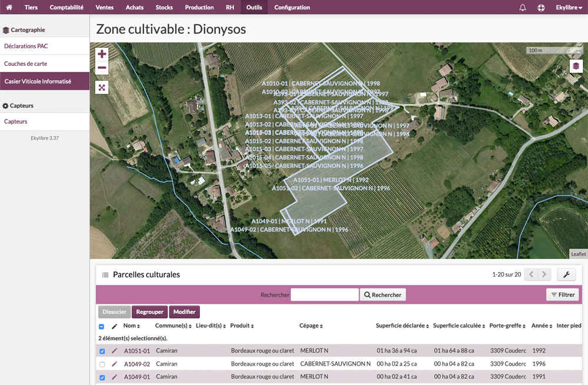Sort by Superficie déclarée column
This screenshot has height=385, width=588.
tap(402, 326)
